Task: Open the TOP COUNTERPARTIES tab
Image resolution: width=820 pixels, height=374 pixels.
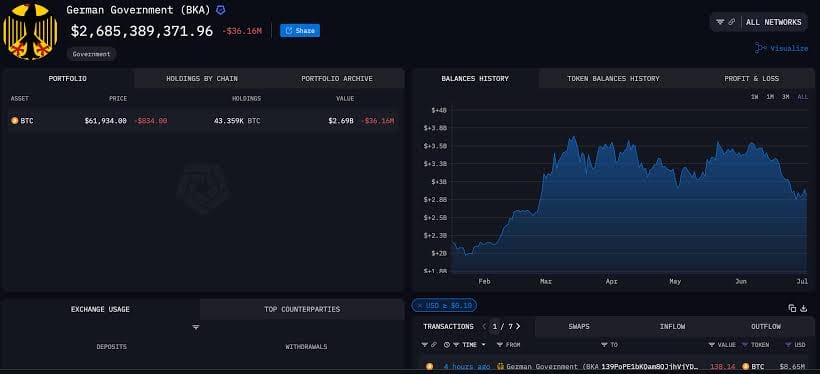Action: pos(302,309)
